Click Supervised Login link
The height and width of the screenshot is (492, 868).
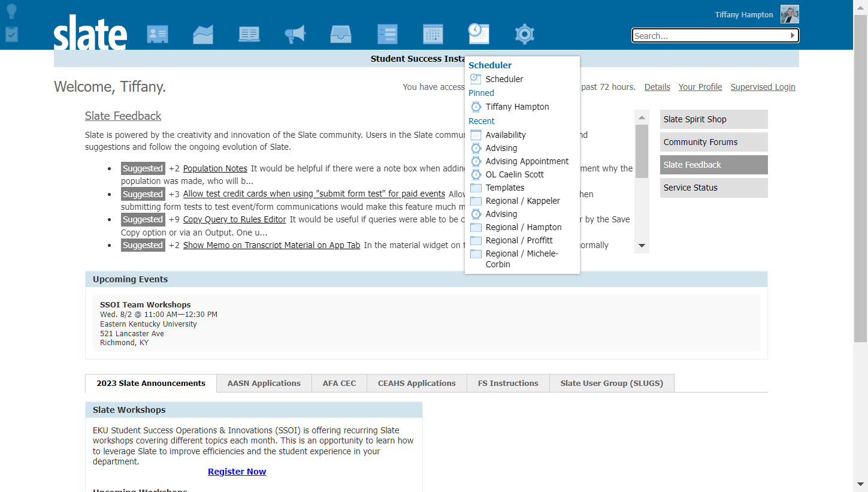763,87
